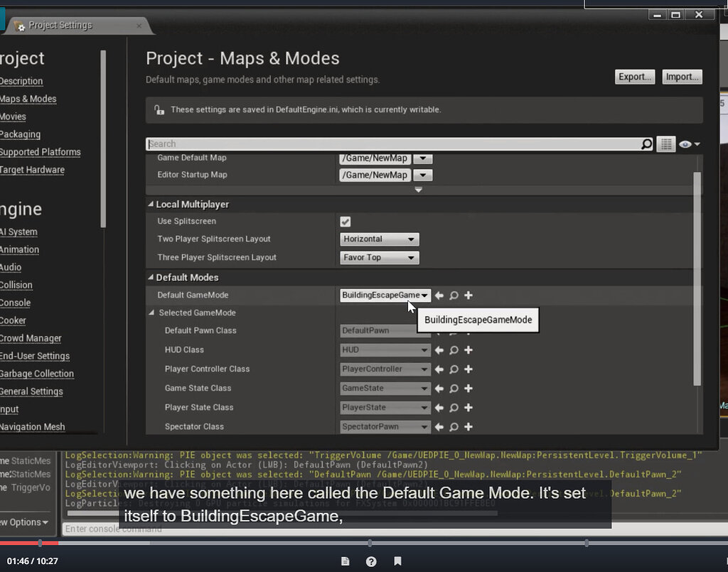Click the transcript document icon in video player
Image resolution: width=728 pixels, height=572 pixels.
[345, 561]
